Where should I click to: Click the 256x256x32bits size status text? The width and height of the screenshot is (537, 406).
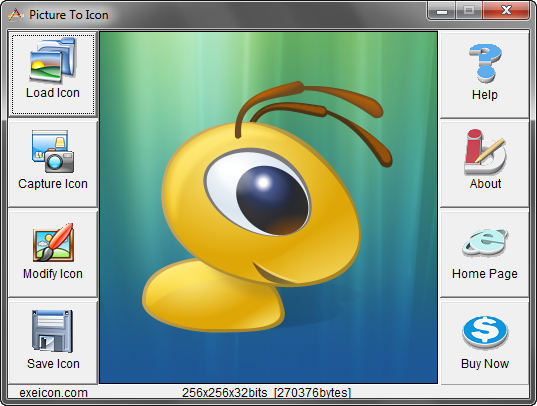click(x=266, y=393)
